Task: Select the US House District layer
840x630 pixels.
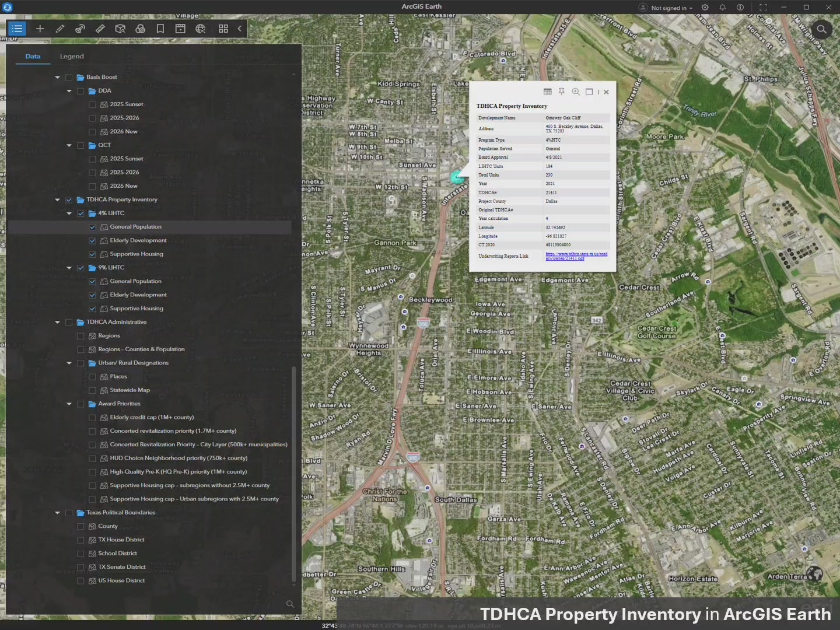Action: click(121, 581)
